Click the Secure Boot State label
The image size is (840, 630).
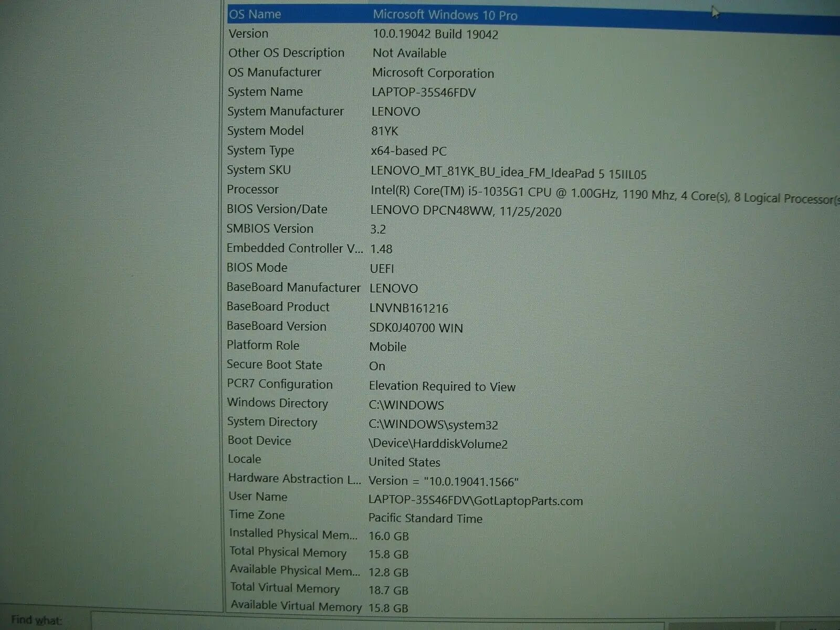pos(274,365)
